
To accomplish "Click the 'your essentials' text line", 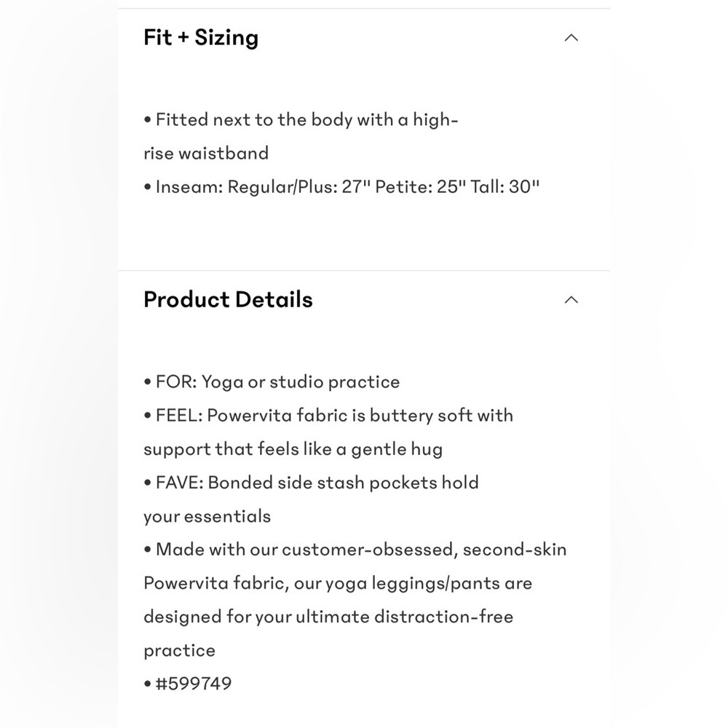I will click(x=207, y=516).
